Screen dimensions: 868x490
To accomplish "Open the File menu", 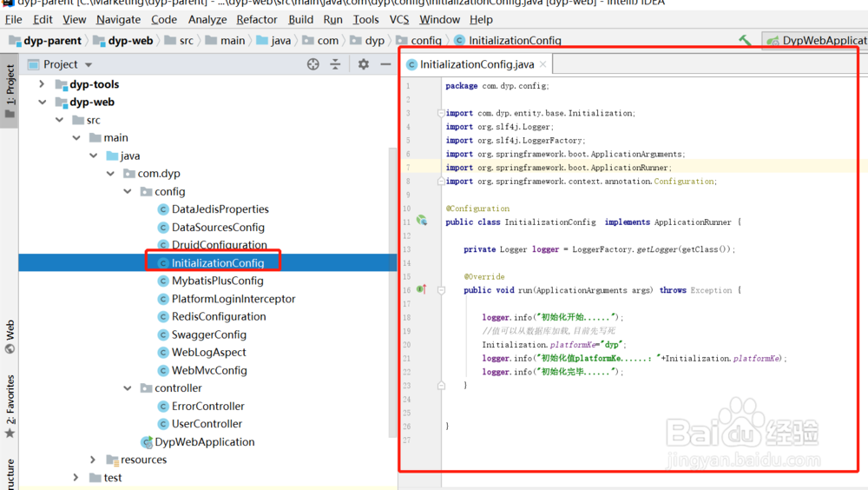I will pyautogui.click(x=13, y=19).
